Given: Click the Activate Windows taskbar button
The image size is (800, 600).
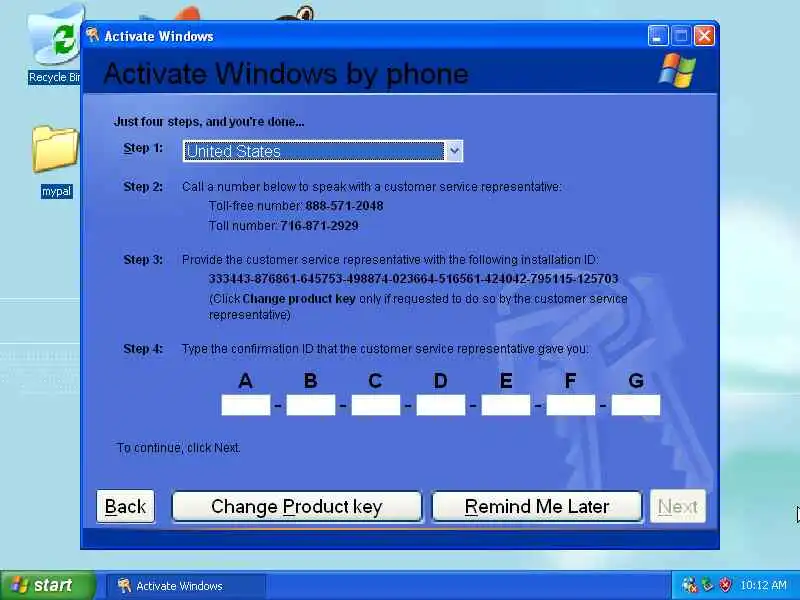Looking at the screenshot, I should click(186, 586).
